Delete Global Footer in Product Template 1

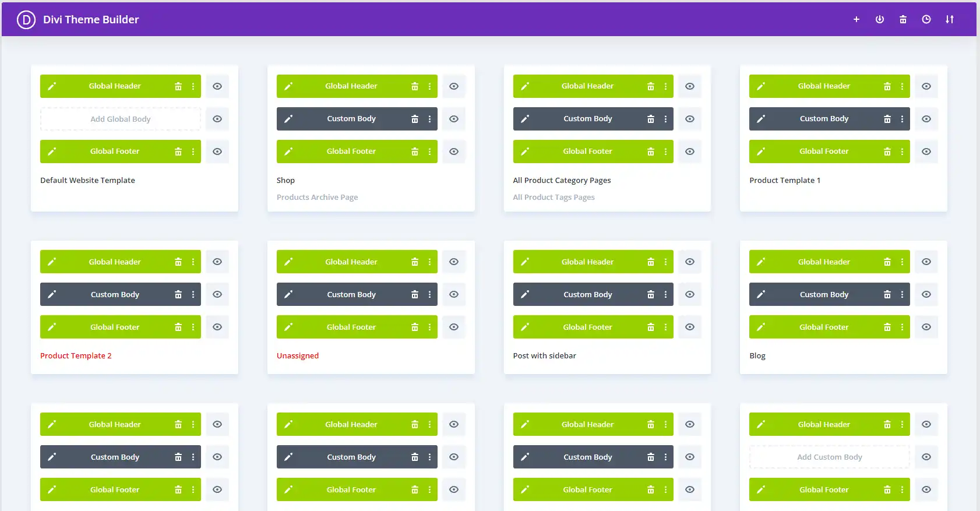887,151
